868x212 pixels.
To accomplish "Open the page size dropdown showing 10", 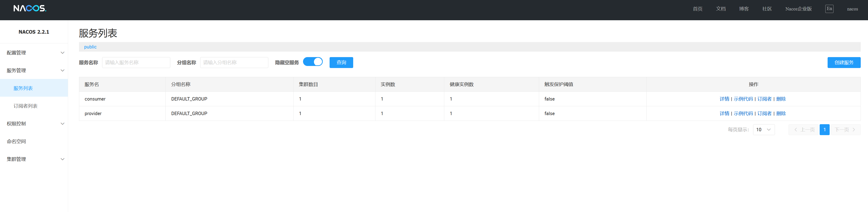I will pyautogui.click(x=763, y=130).
